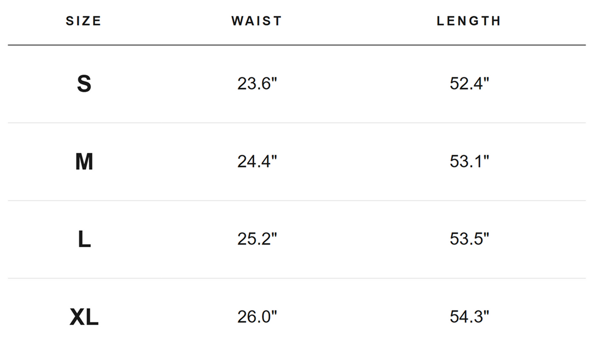The image size is (595, 364).
Task: Click the divider between S and M rows
Action: click(297, 123)
